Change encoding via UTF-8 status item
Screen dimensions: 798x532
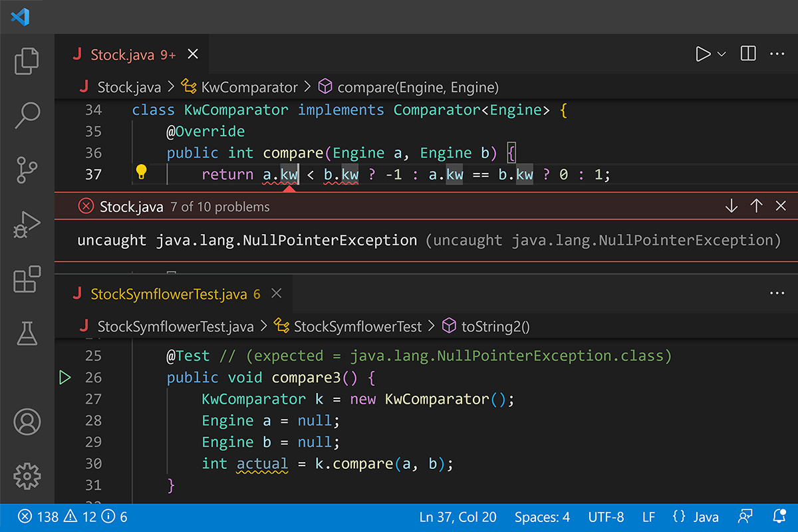click(x=606, y=517)
